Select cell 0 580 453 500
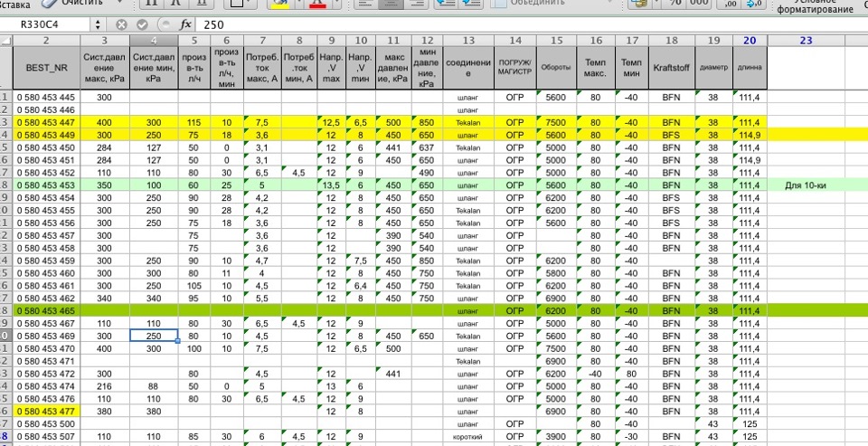The width and height of the screenshot is (868, 446). coord(46,424)
